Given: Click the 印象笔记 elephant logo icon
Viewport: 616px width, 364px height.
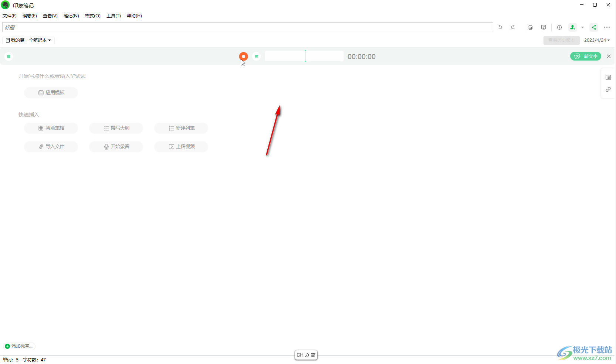Looking at the screenshot, I should click(5, 5).
